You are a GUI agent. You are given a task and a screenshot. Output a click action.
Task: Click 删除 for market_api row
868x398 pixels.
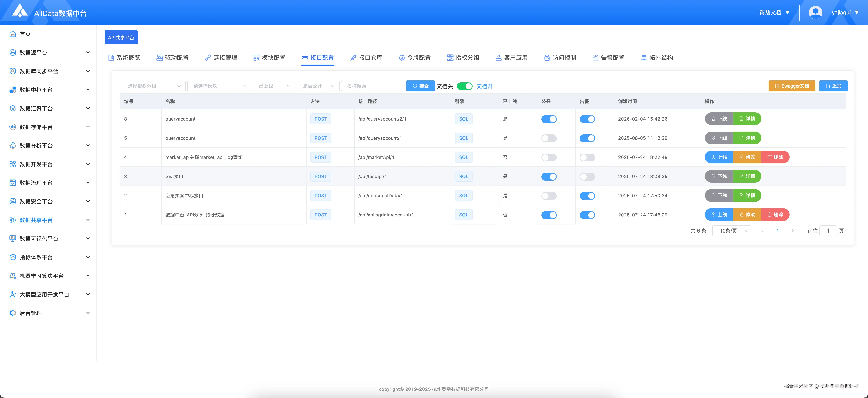(775, 157)
